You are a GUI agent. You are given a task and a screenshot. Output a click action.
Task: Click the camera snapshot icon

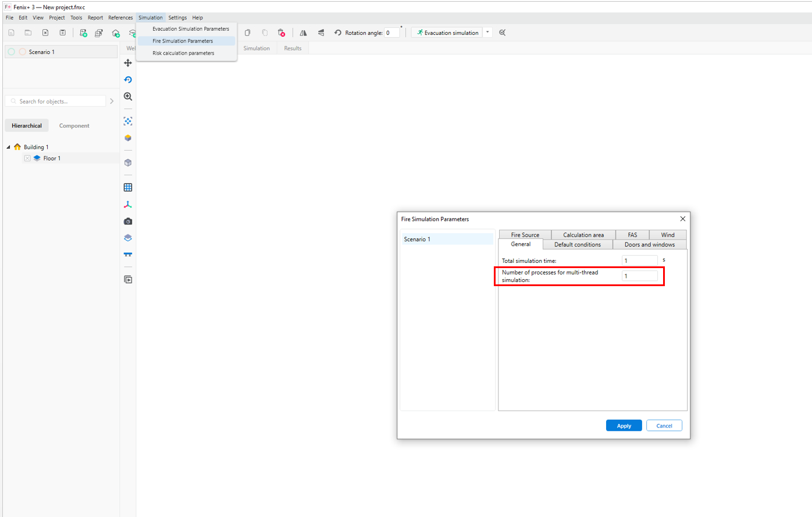(x=128, y=222)
